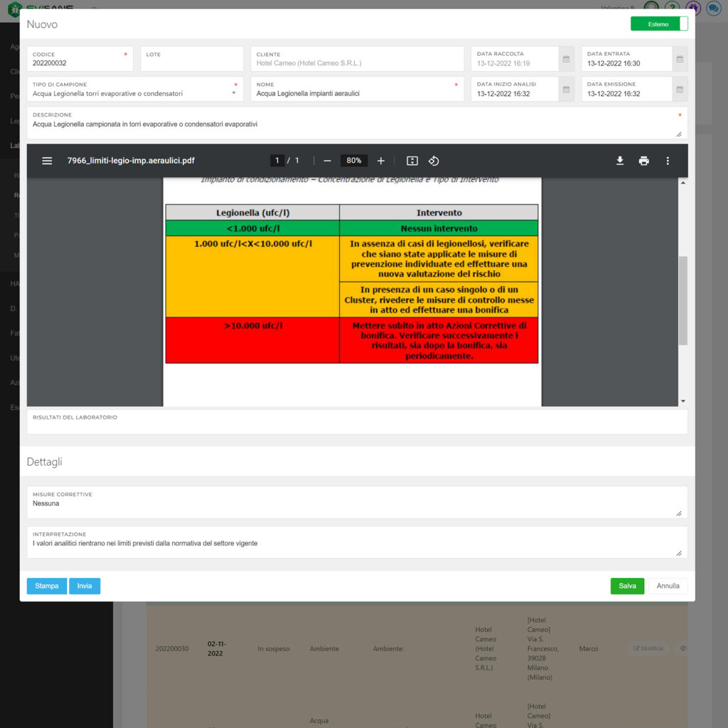This screenshot has height=728, width=728.
Task: Print the PDF document
Action: pyautogui.click(x=644, y=161)
